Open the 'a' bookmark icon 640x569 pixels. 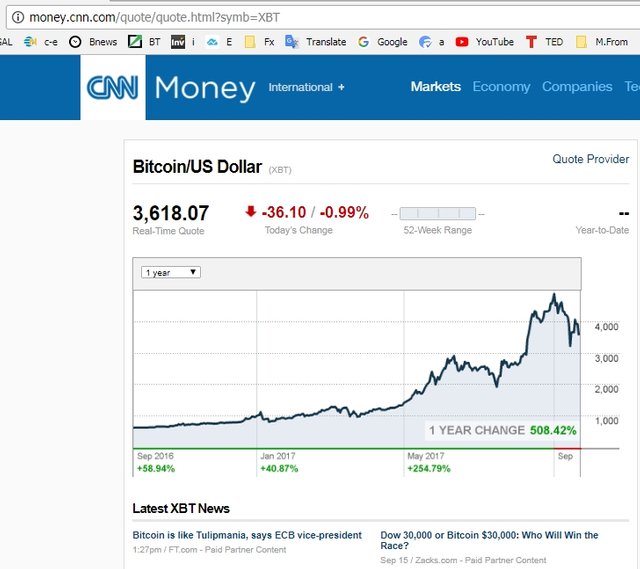(x=425, y=42)
